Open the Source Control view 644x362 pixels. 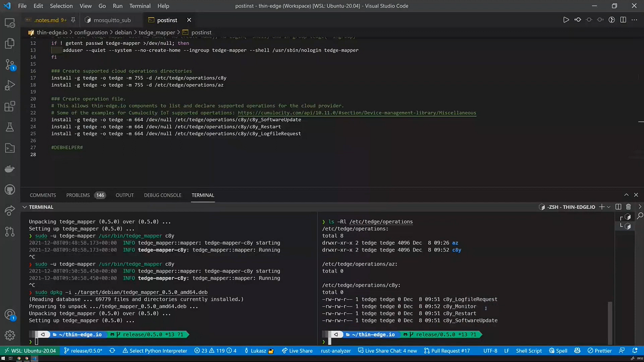[9, 64]
